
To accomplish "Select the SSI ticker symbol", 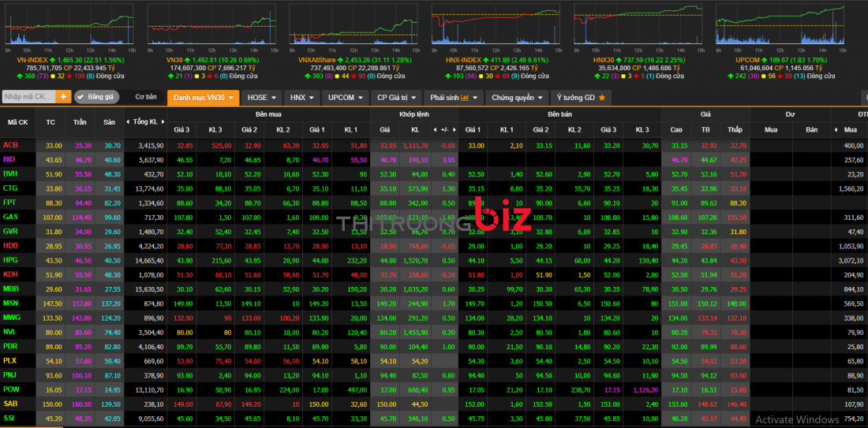I will (x=9, y=418).
